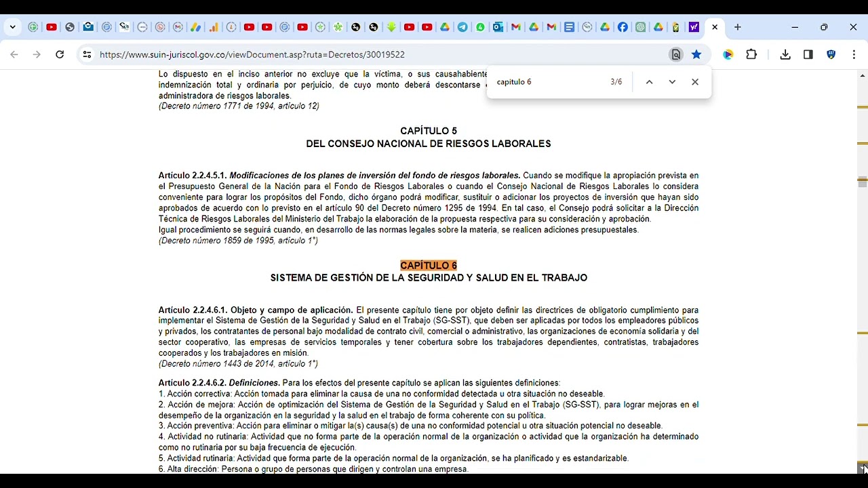Viewport: 868px width, 488px height.
Task: Click 'Artículo 2.2.4.6.1.' label
Action: pyautogui.click(x=193, y=310)
